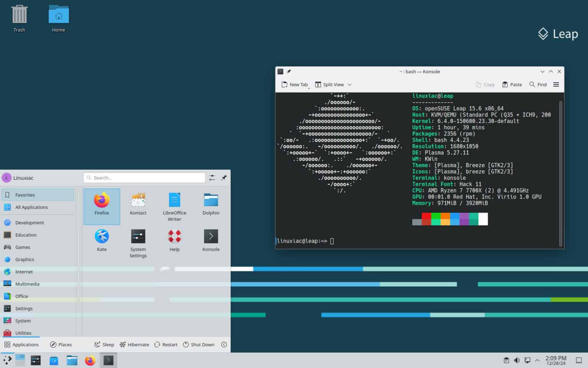Expand hidden system tray icons
The width and height of the screenshot is (588, 368).
pos(537,360)
